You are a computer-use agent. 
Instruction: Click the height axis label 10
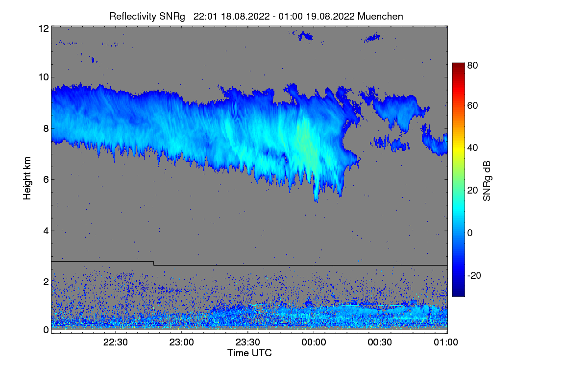[43, 77]
